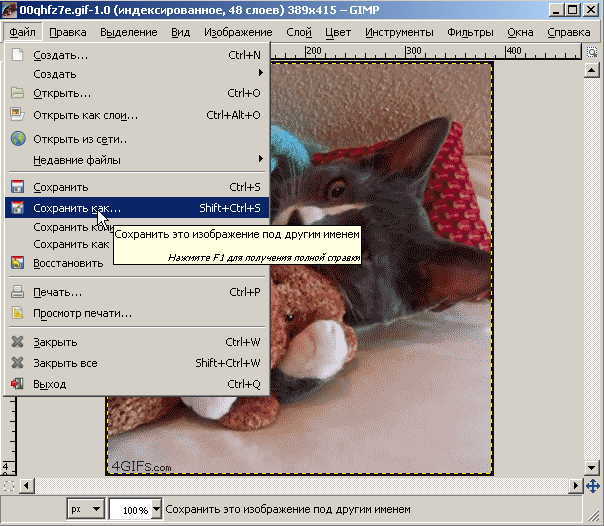Image resolution: width=604 pixels, height=526 pixels.
Task: Click the exit icon beside Выход
Action: coord(17,384)
